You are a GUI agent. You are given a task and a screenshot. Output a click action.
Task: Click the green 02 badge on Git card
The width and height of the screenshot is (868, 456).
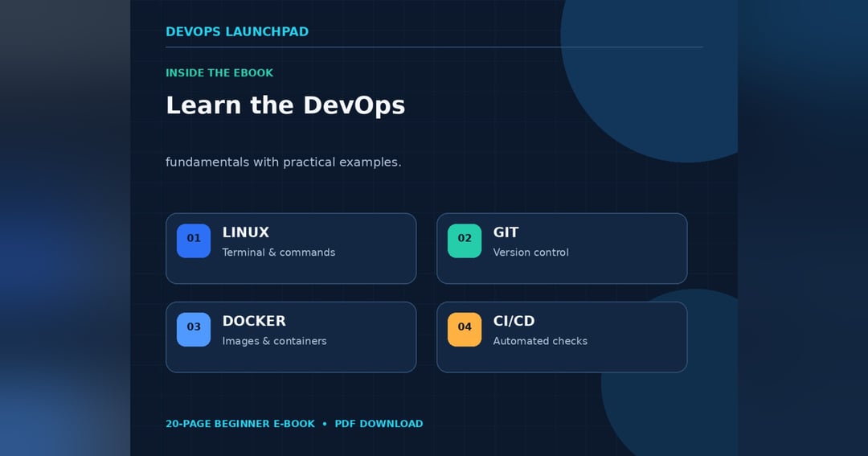pyautogui.click(x=465, y=241)
